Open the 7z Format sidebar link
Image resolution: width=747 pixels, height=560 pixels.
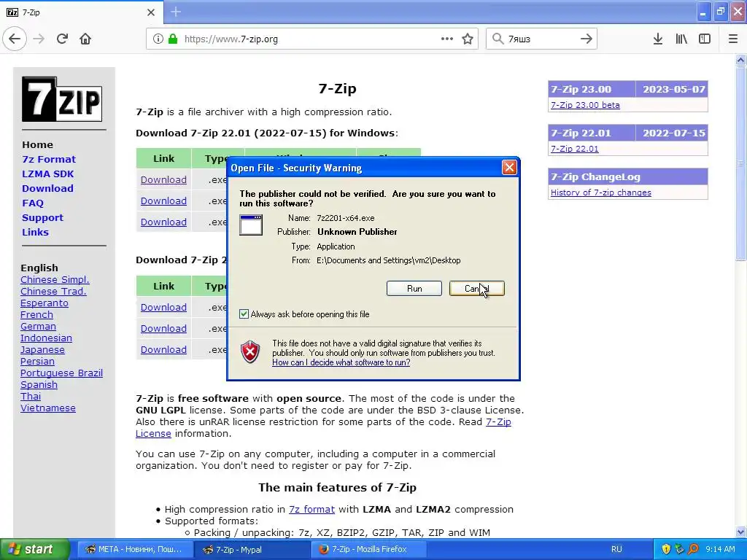pyautogui.click(x=49, y=160)
